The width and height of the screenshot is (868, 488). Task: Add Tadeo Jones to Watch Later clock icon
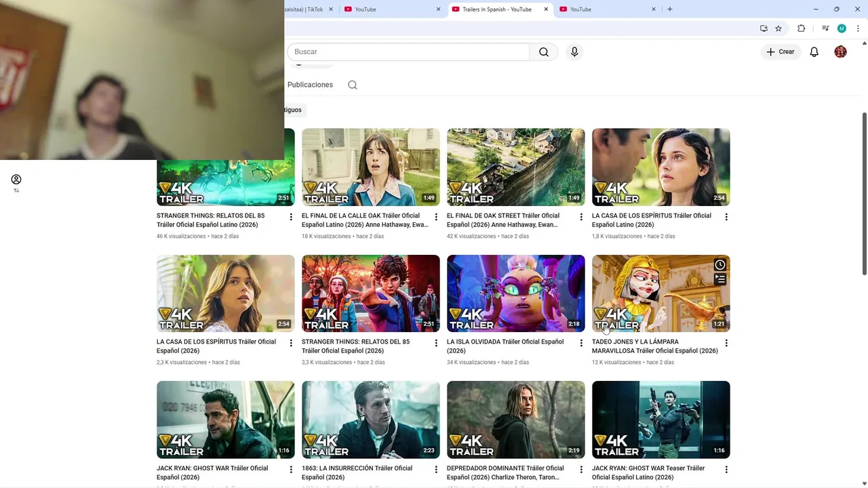click(x=720, y=265)
